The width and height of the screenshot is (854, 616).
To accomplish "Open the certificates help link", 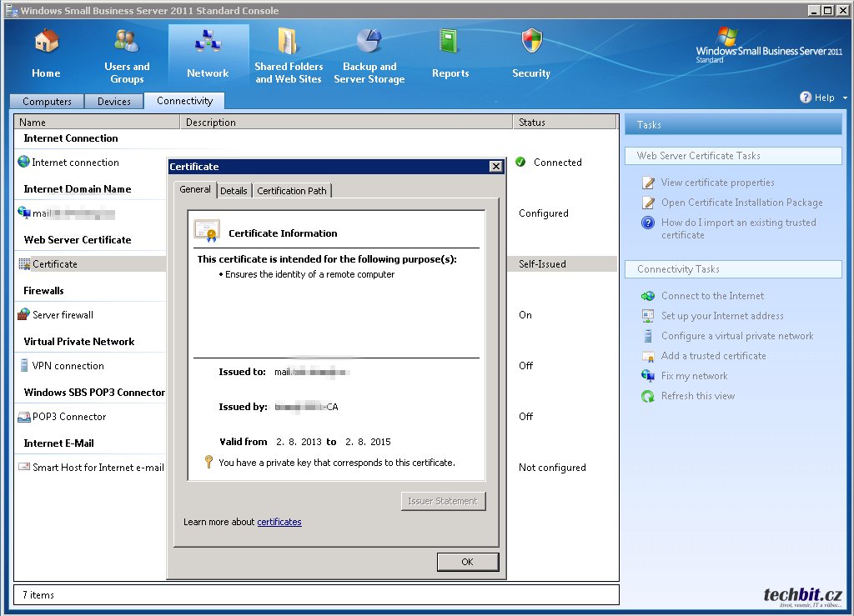I will coord(279,523).
